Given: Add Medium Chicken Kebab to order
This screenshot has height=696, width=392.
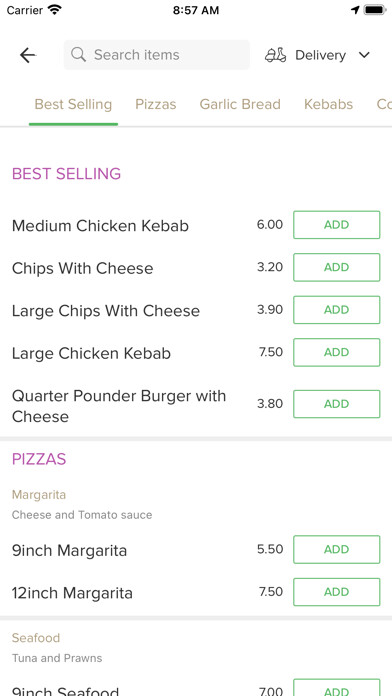Looking at the screenshot, I should point(337,225).
